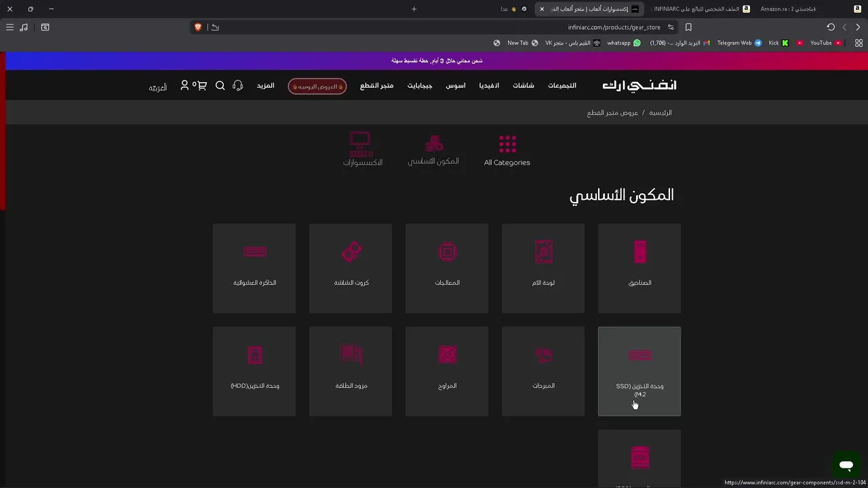Switch language via العربيّة selector
The height and width of the screenshot is (488, 868).
click(158, 87)
